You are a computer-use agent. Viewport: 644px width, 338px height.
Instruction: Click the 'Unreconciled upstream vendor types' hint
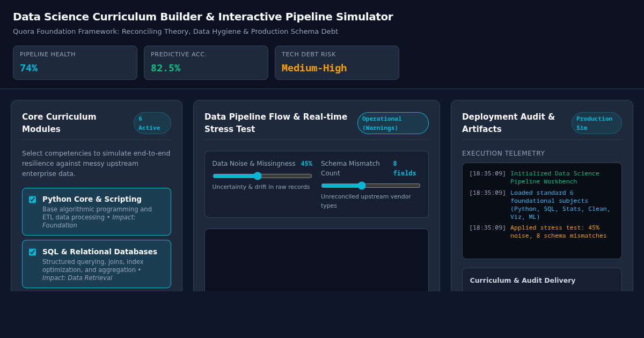tap(366, 201)
